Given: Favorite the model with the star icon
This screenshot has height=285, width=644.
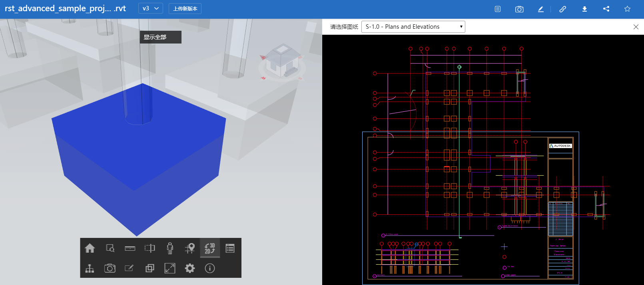Looking at the screenshot, I should point(627,9).
